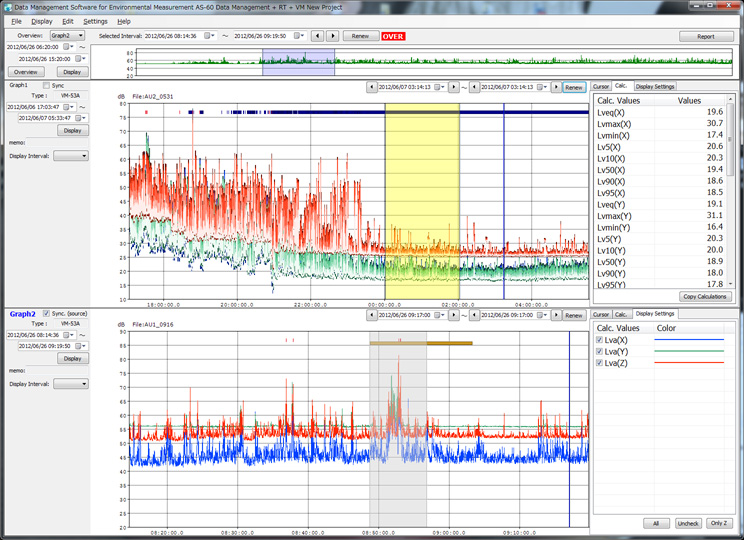Click the Report button

click(x=705, y=36)
